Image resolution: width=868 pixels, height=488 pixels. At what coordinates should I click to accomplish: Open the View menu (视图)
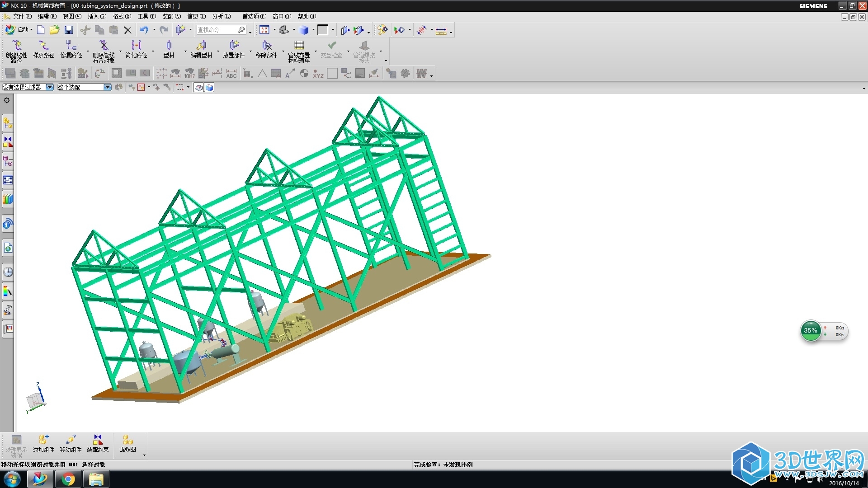tap(72, 16)
